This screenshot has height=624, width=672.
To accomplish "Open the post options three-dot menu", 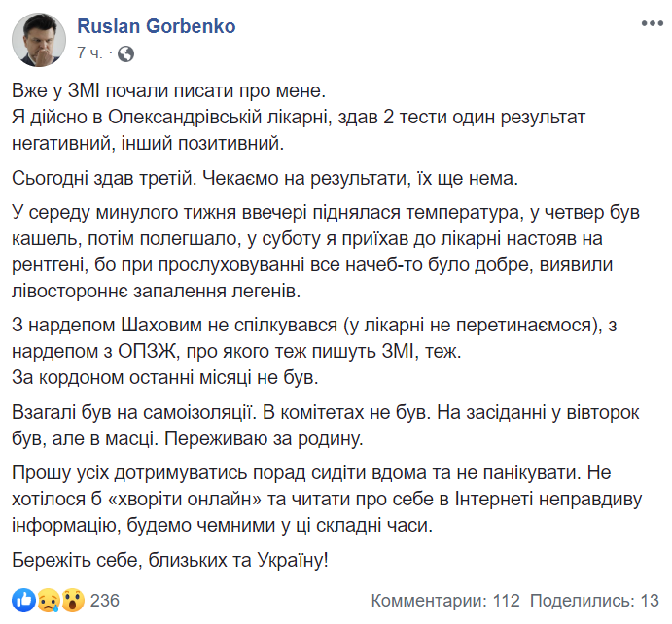I will (x=652, y=23).
